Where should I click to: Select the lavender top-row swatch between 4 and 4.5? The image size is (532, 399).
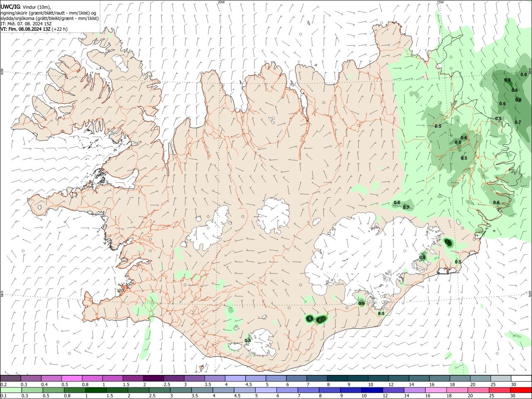pos(235,378)
